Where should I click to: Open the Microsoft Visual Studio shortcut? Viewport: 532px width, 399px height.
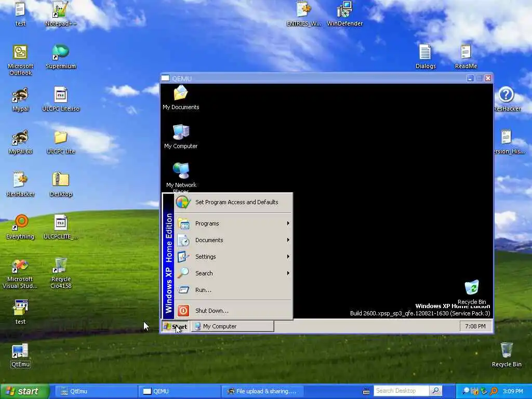coord(20,273)
